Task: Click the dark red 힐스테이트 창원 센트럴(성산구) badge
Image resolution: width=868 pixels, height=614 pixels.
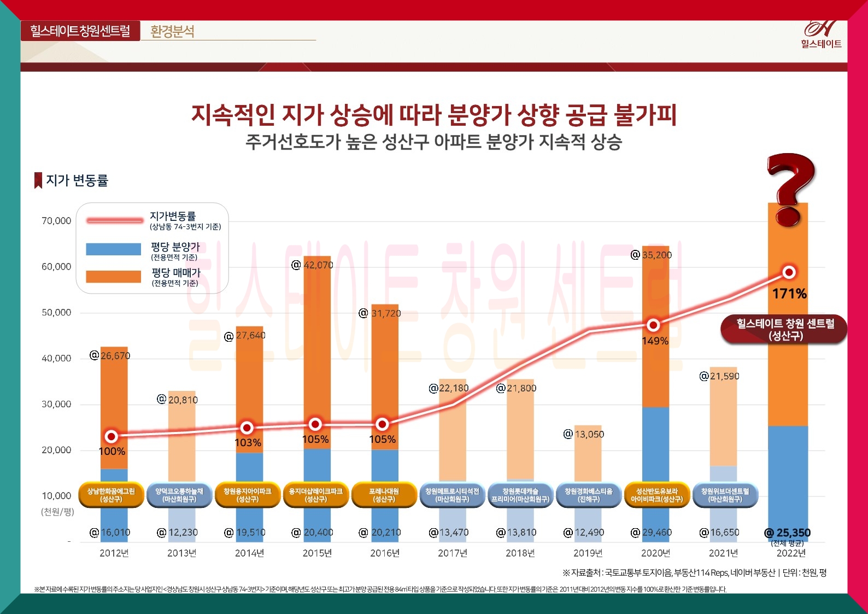Action: (785, 329)
